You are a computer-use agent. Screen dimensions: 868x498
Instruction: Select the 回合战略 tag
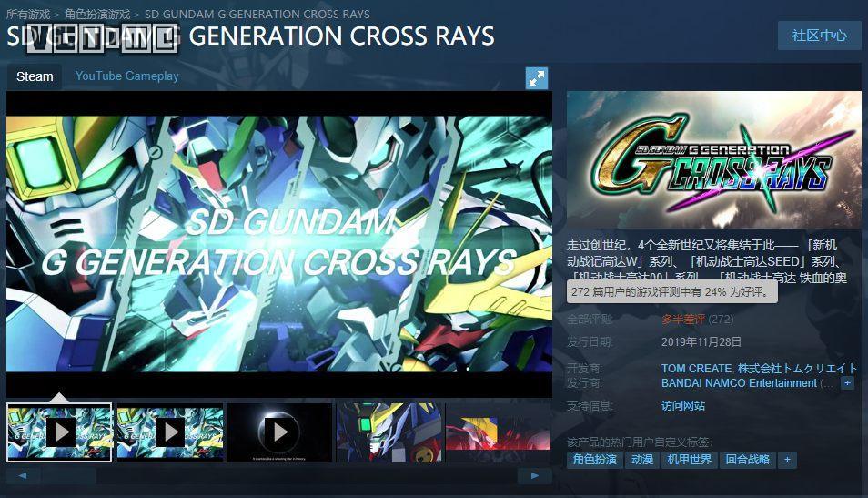pyautogui.click(x=747, y=460)
